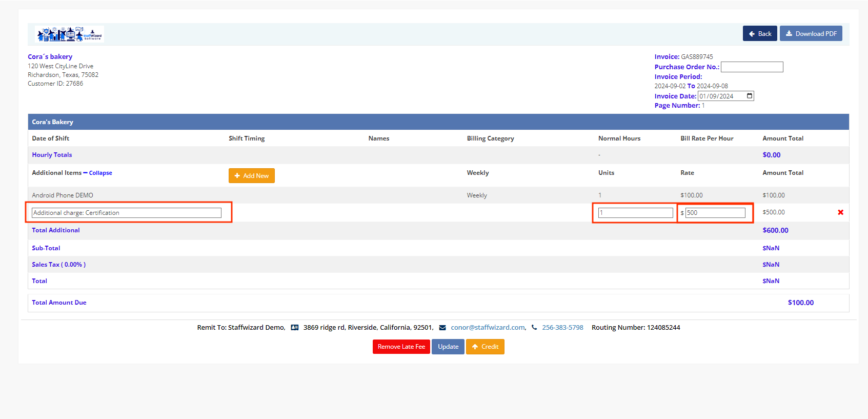Click the phone icon in remit footer
Viewport: 868px width, 419px height.
[534, 328]
